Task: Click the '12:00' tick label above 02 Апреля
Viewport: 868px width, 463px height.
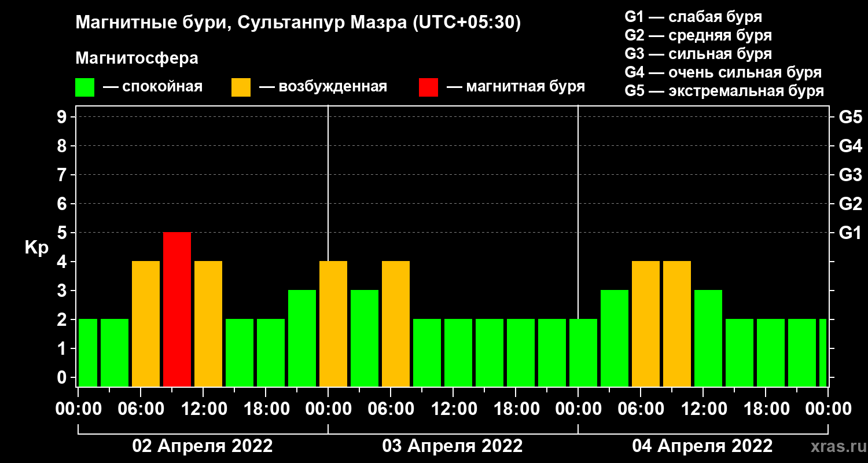Action: [x=204, y=409]
